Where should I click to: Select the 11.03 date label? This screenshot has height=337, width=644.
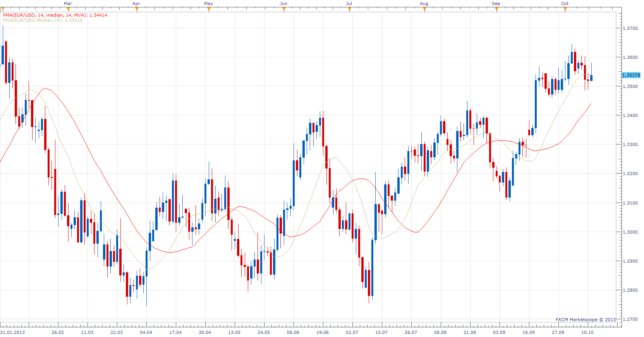tap(87, 332)
